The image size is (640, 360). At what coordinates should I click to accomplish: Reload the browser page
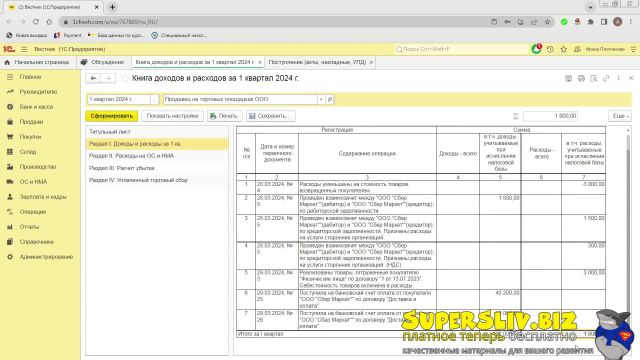36,22
